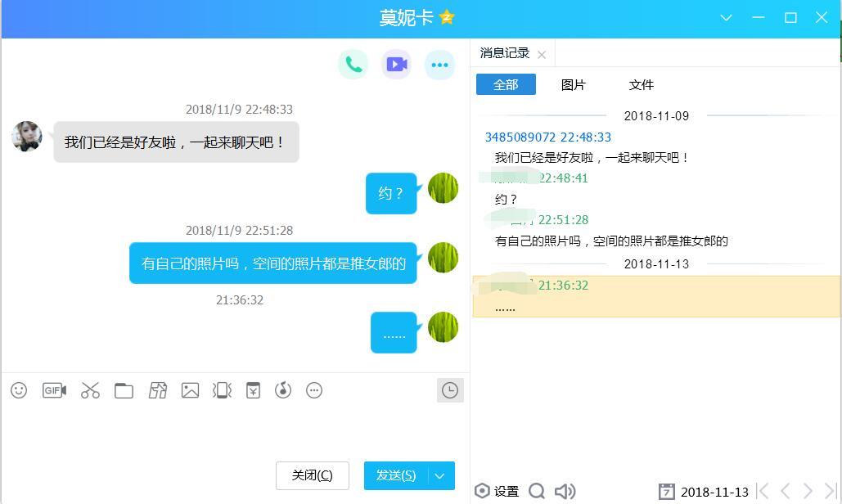Go to last page of message history

pos(831,491)
